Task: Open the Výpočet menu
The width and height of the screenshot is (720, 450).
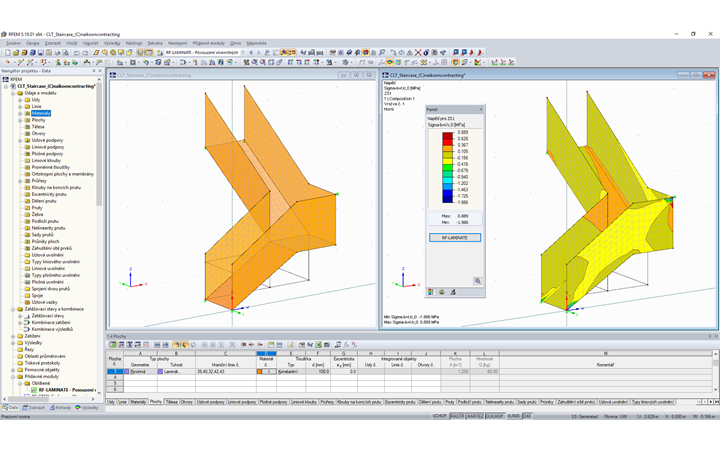Action: pos(90,43)
